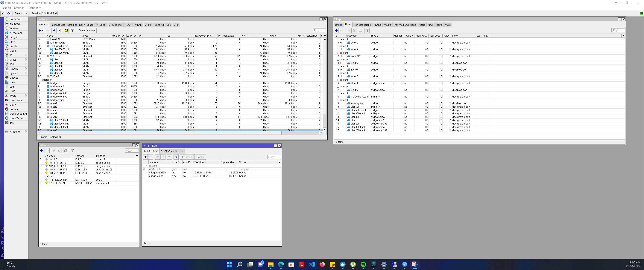This screenshot has width=644, height=270.
Task: Click Make Supout.rif in the sidebar
Action: (18, 114)
